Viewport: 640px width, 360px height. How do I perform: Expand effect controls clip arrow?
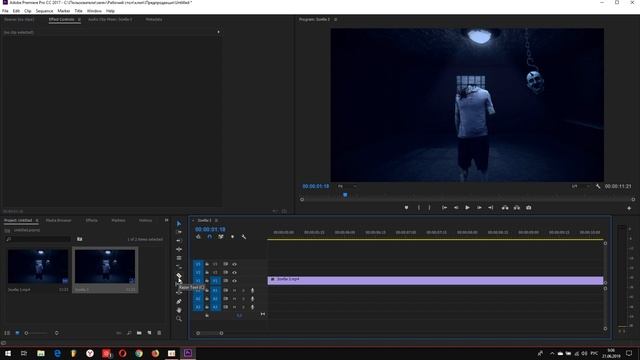point(218,32)
